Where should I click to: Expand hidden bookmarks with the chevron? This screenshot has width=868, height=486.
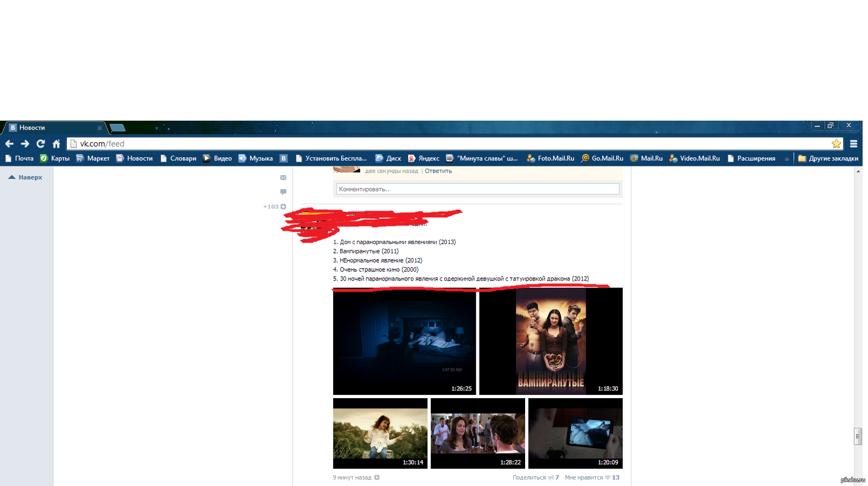(x=787, y=159)
